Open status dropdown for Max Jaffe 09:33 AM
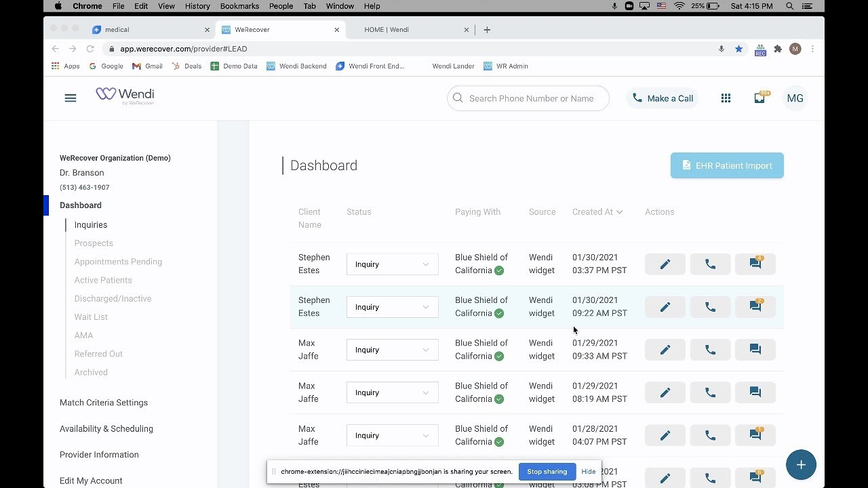This screenshot has height=488, width=868. pyautogui.click(x=393, y=350)
